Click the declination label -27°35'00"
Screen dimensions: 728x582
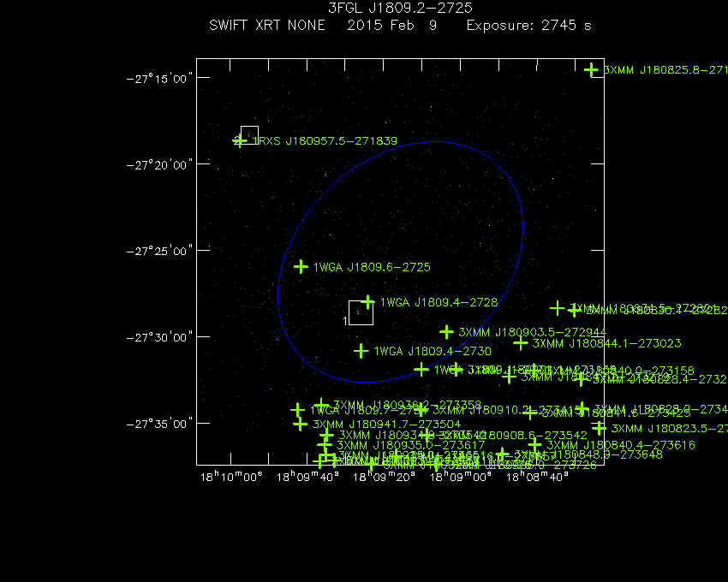click(159, 424)
